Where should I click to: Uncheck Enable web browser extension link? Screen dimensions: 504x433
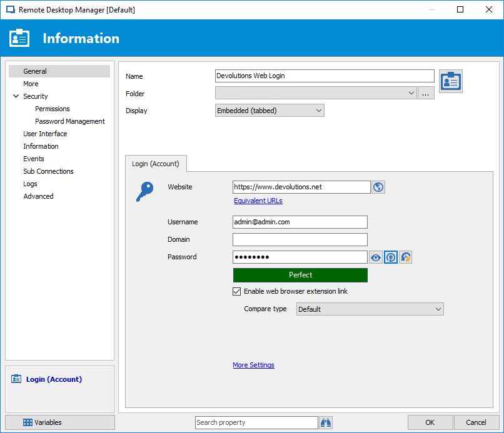(x=237, y=291)
